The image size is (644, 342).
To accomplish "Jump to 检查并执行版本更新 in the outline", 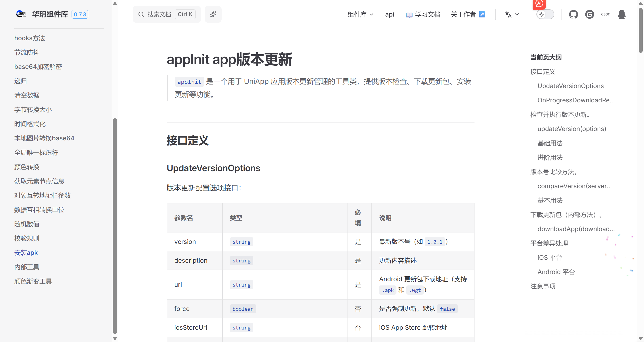I will coord(560,114).
